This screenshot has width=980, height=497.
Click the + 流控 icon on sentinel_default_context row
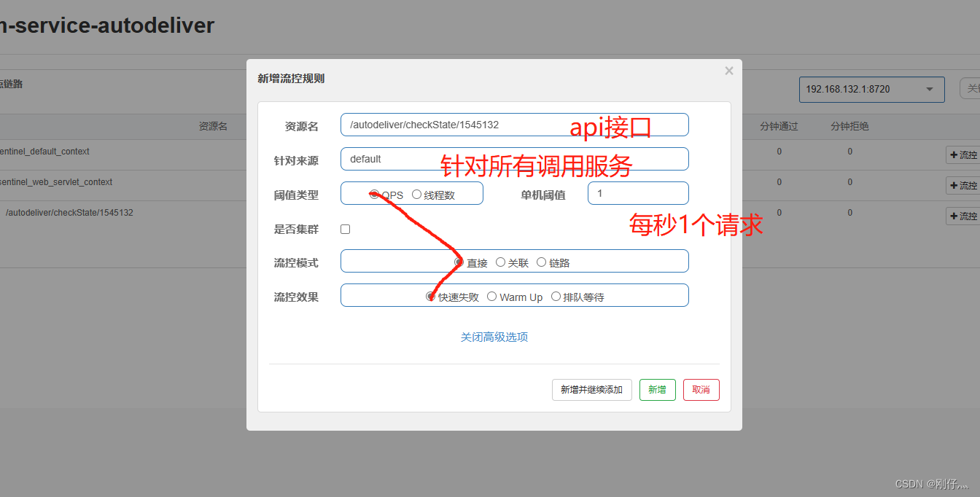[966, 154]
